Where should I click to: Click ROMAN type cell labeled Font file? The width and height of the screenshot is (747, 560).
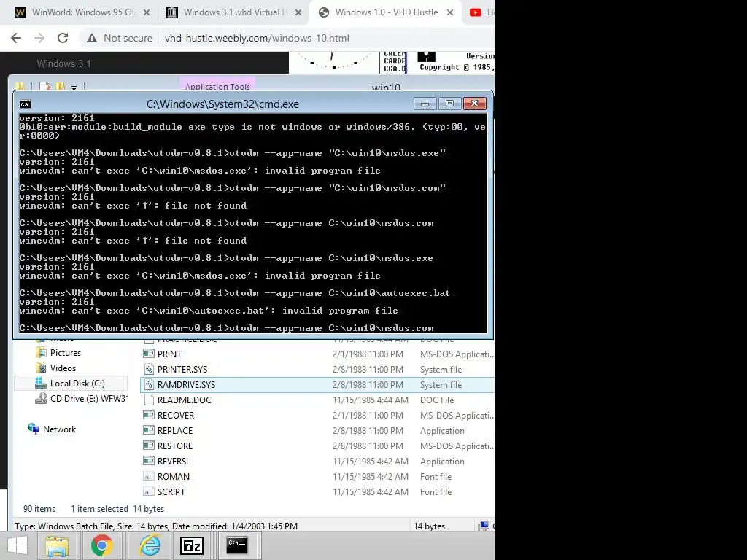[x=436, y=477]
